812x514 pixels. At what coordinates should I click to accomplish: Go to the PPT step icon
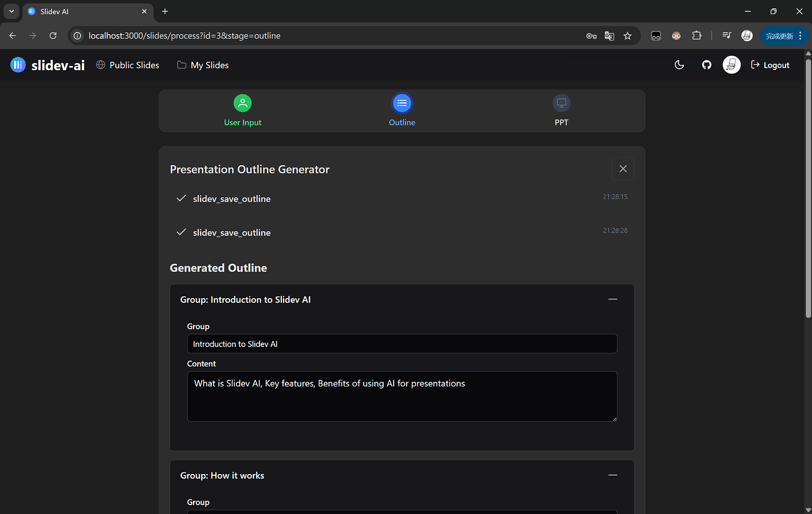561,104
